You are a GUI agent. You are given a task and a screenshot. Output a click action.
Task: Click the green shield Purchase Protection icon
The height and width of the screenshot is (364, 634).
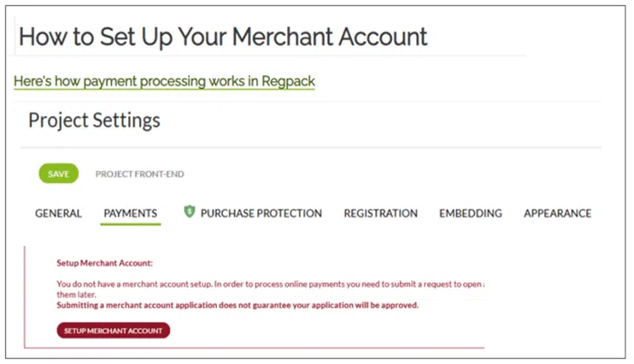tap(190, 212)
